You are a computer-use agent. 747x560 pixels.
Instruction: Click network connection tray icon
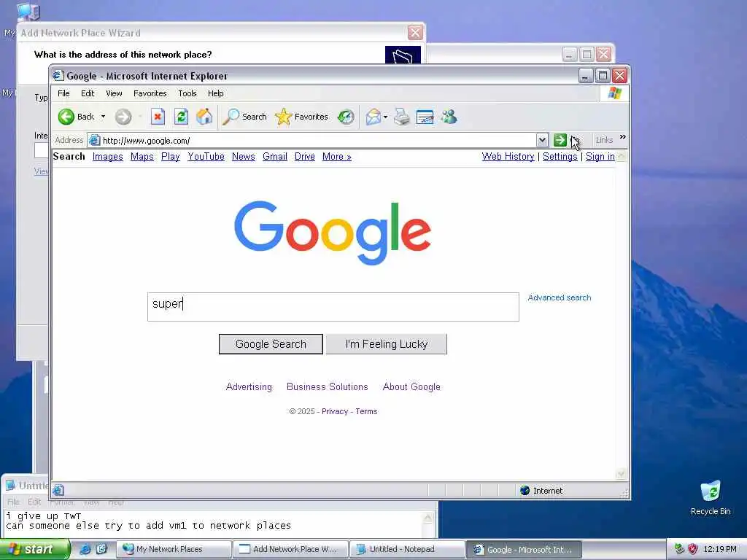pyautogui.click(x=679, y=549)
